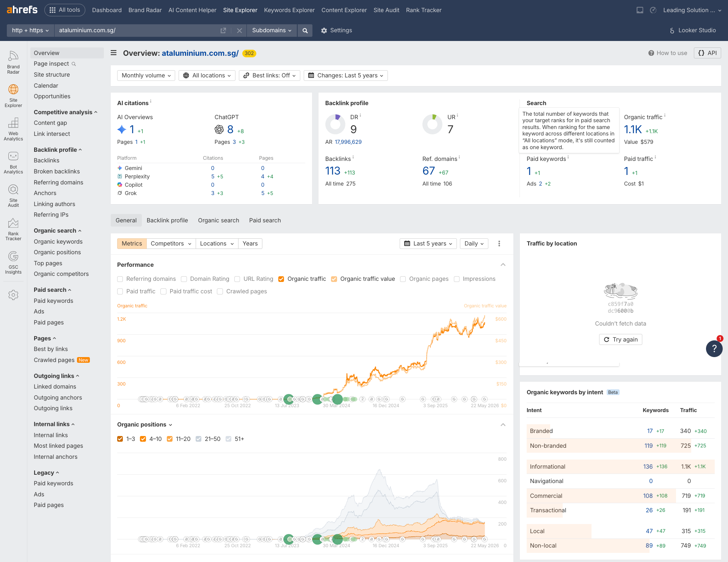This screenshot has height=562, width=728.
Task: Open the help question mark bubble
Action: [x=714, y=348]
